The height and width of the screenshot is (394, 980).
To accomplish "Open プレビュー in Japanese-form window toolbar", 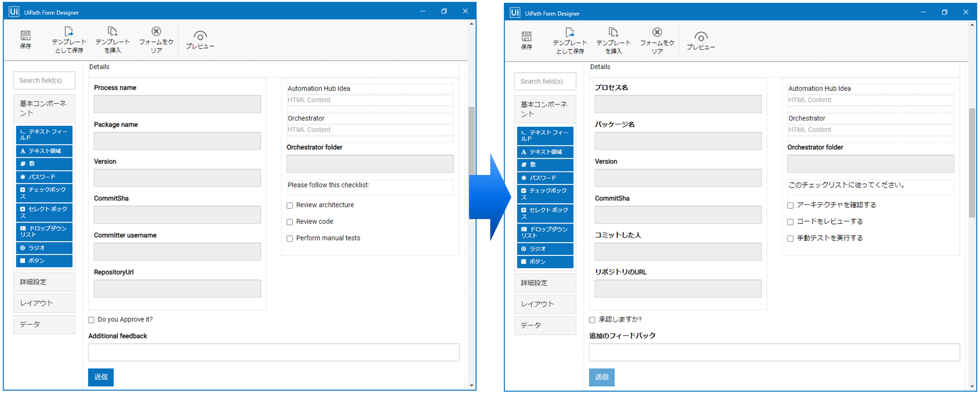I will tap(701, 41).
